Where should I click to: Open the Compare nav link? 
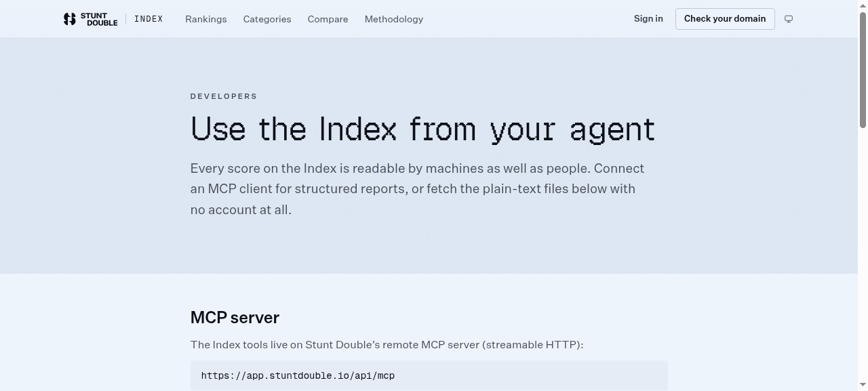pyautogui.click(x=328, y=19)
